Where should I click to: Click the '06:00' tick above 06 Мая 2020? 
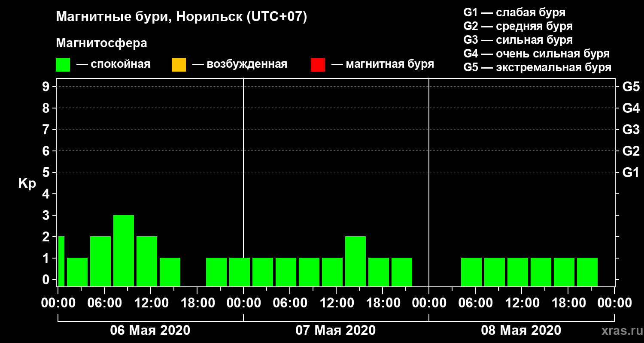(x=104, y=303)
